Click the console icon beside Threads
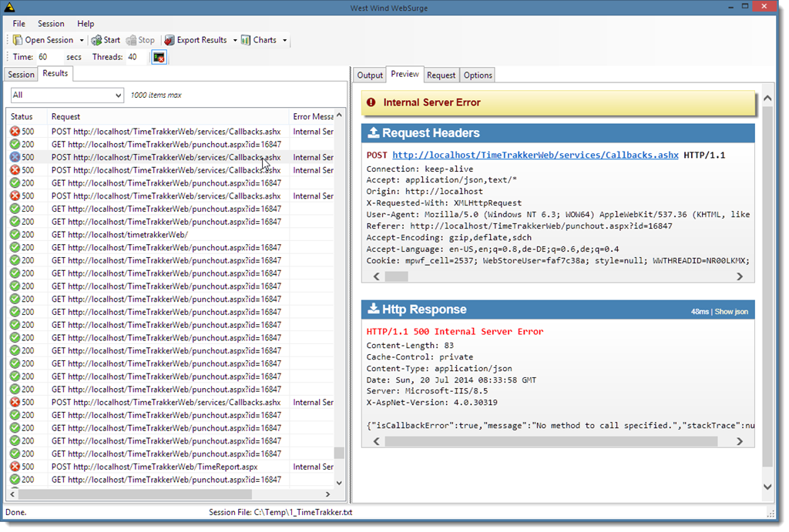The image size is (789, 532). [159, 57]
